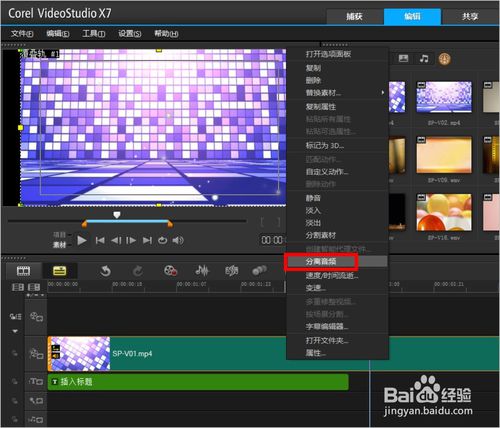Expand the 替换素材 submenu arrow
Screen dimensions: 500x428
383,93
